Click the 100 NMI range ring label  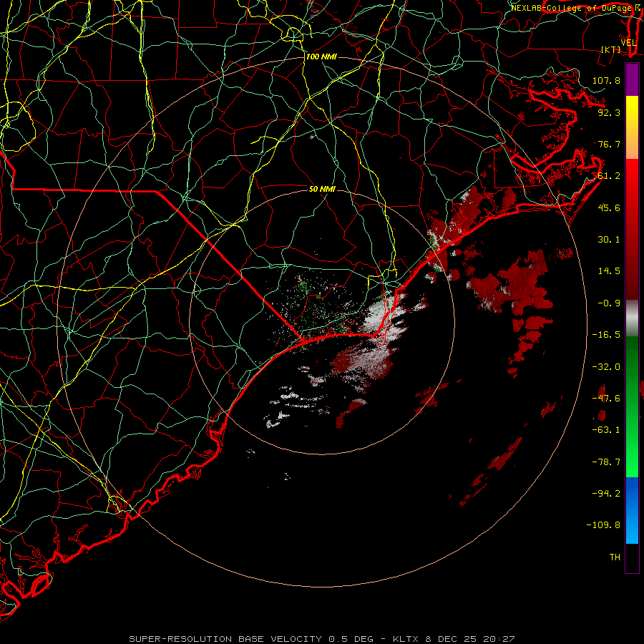[321, 57]
